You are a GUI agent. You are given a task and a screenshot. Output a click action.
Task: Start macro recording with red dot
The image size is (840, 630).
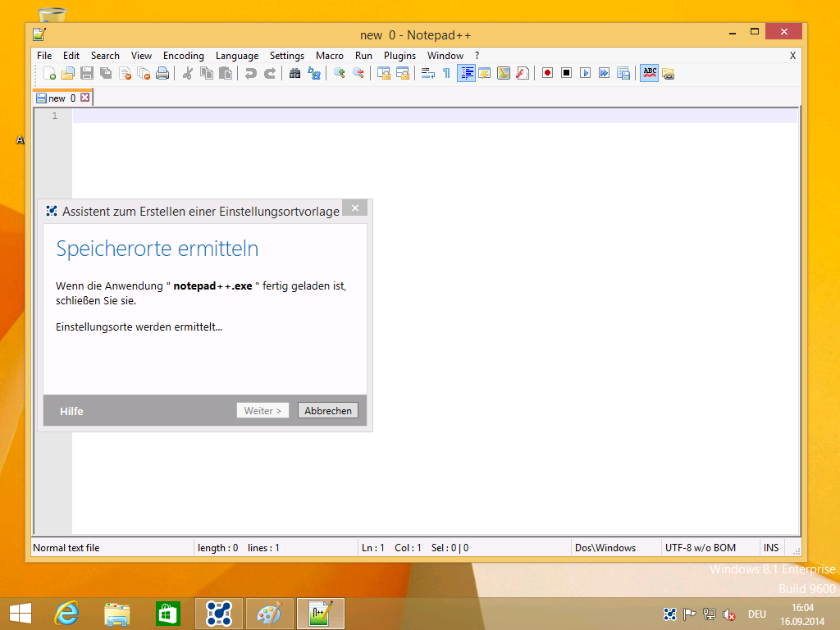click(x=547, y=73)
